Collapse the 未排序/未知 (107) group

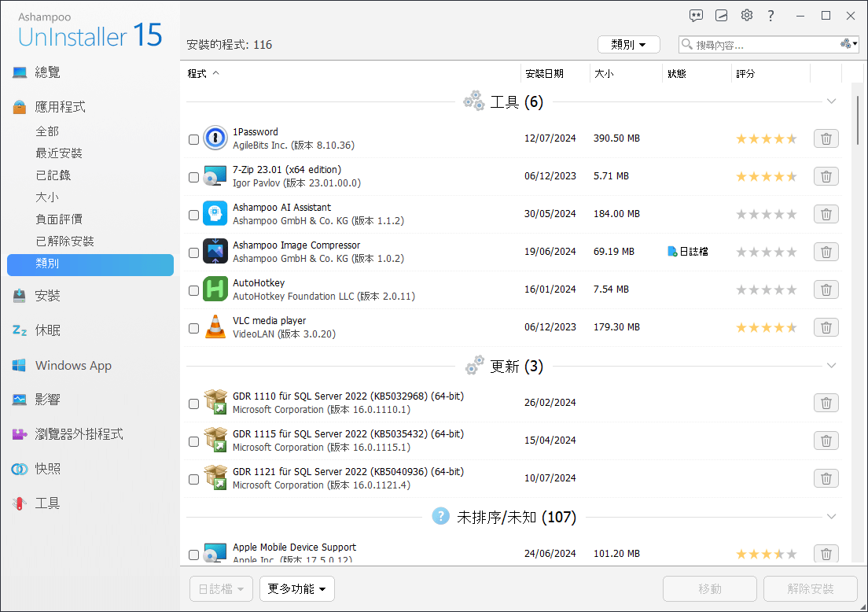pos(831,516)
